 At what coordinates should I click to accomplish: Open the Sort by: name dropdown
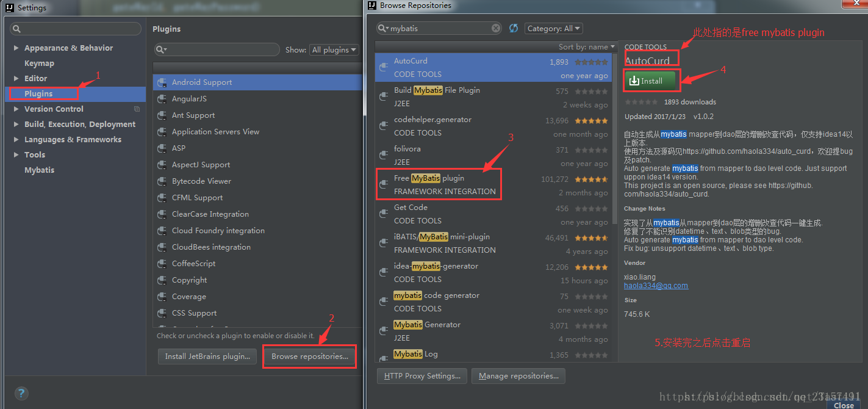point(587,47)
